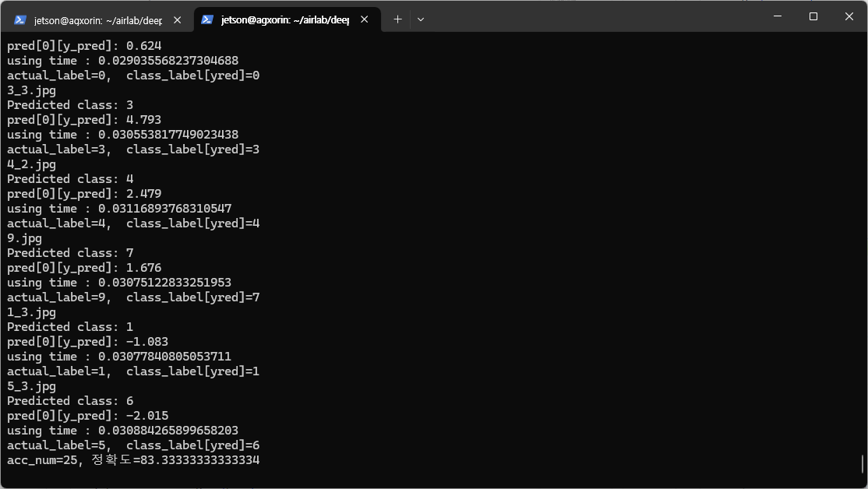The image size is (868, 489).
Task: Close the first terminal tab
Action: point(178,19)
